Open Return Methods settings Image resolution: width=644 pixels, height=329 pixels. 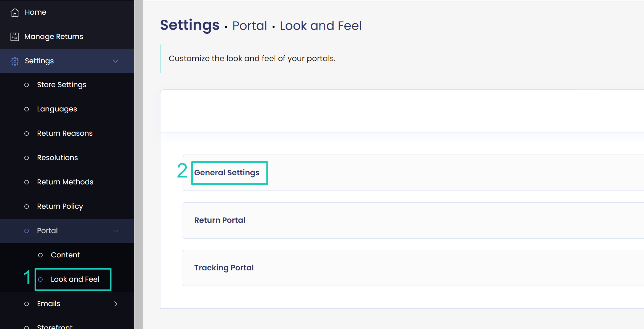(65, 182)
